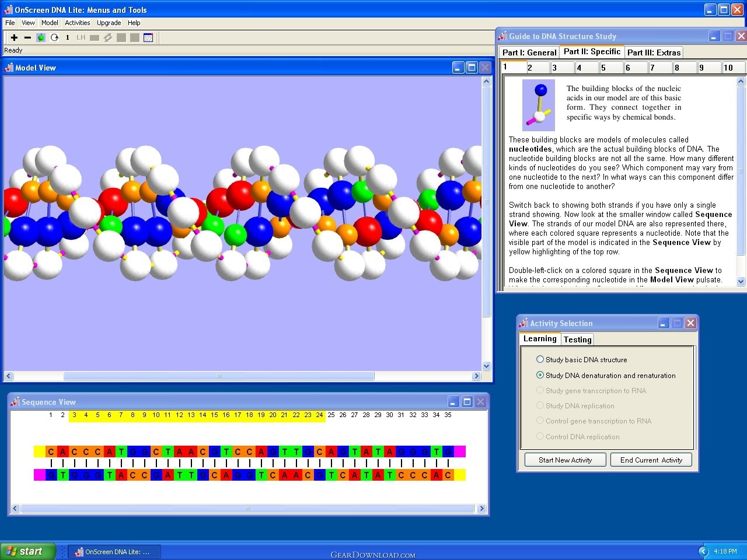Click the '1' single strand toolbar icon
The width and height of the screenshot is (747, 560).
(x=68, y=37)
